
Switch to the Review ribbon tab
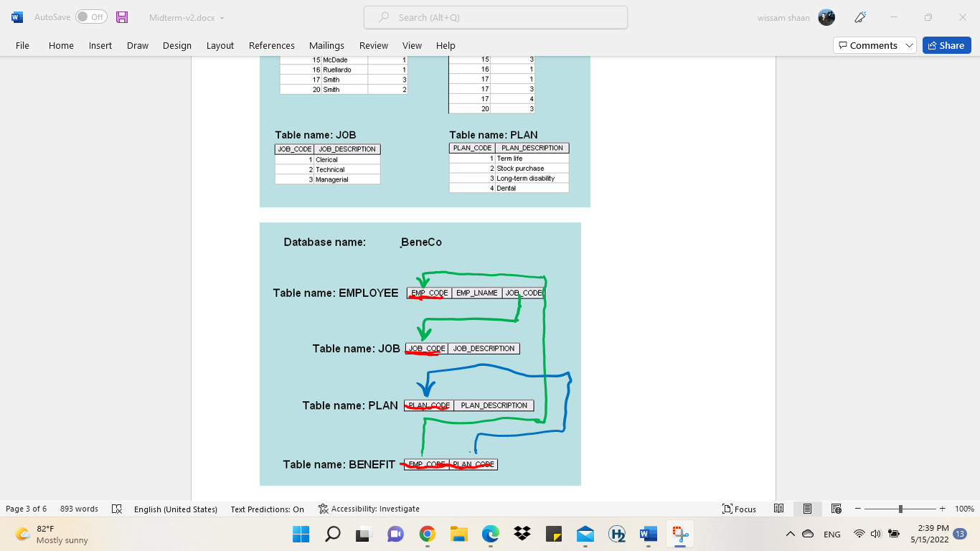point(373,45)
